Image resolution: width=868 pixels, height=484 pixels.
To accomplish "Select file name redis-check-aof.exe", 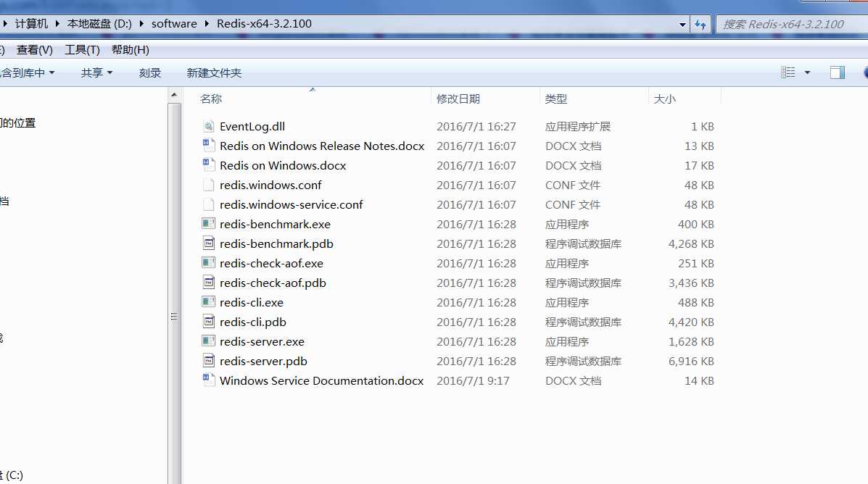I will click(x=271, y=263).
